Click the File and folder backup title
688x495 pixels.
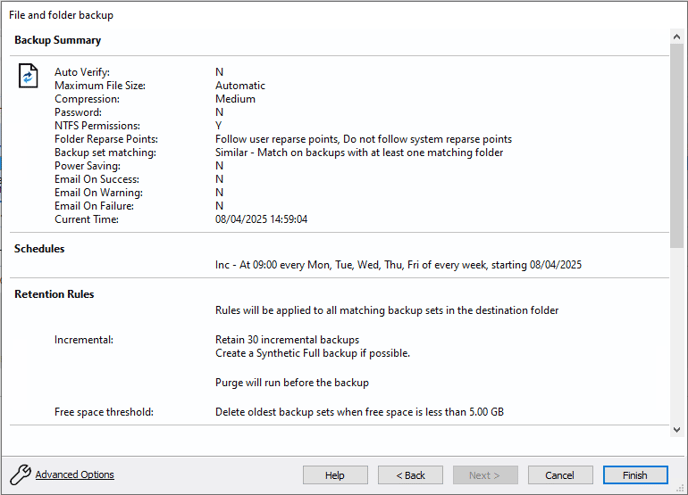click(61, 15)
